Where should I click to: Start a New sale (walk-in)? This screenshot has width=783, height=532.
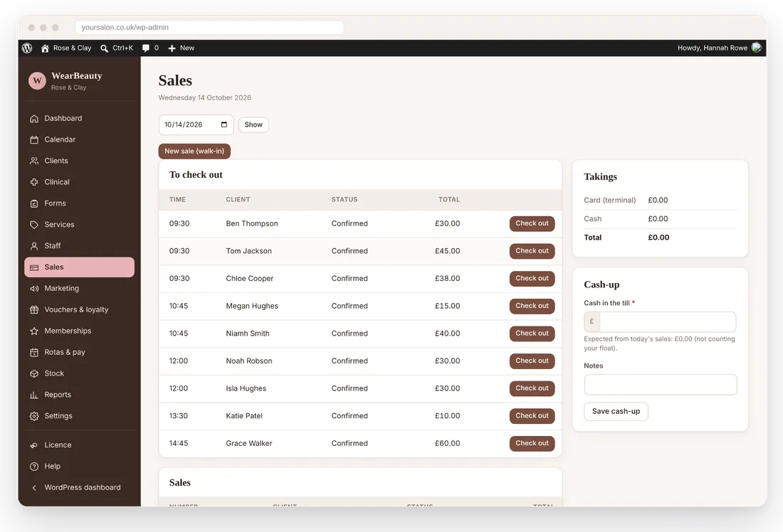pyautogui.click(x=194, y=151)
